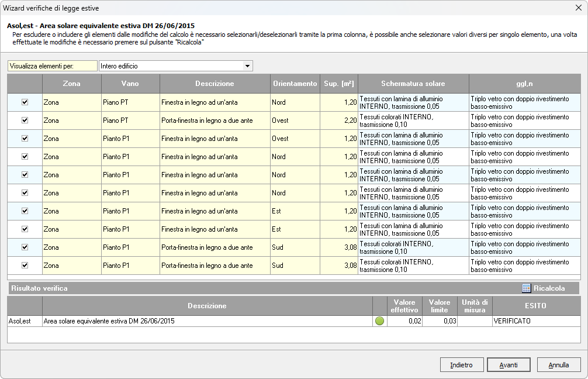588x379 pixels.
Task: Select the Area solare equivalente estiva result row
Action: [x=207, y=321]
